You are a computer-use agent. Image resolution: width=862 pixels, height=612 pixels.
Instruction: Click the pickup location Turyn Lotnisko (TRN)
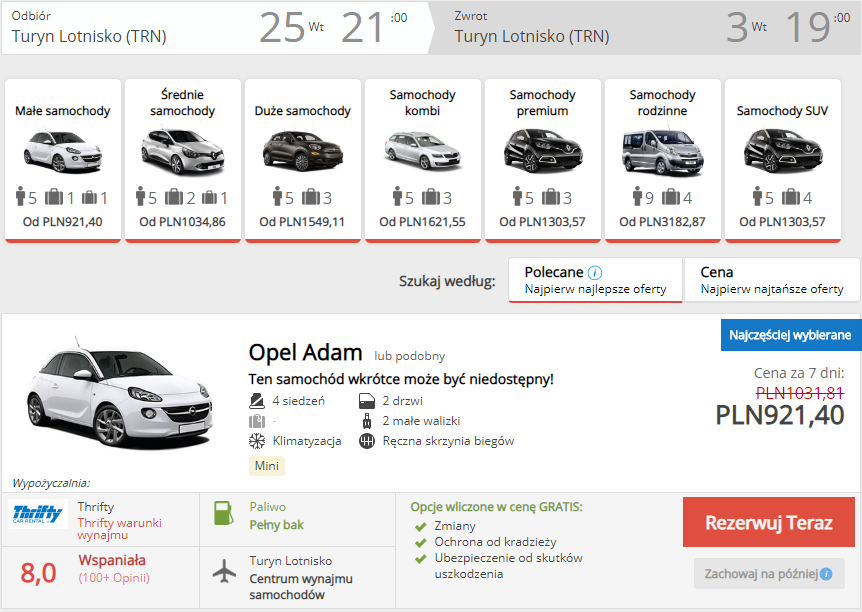click(89, 36)
